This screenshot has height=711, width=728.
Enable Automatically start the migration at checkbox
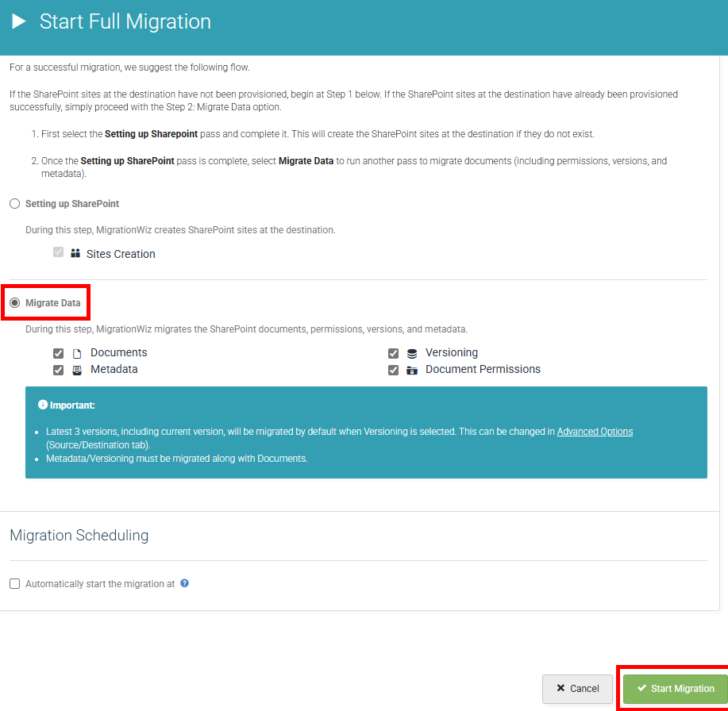coord(15,584)
